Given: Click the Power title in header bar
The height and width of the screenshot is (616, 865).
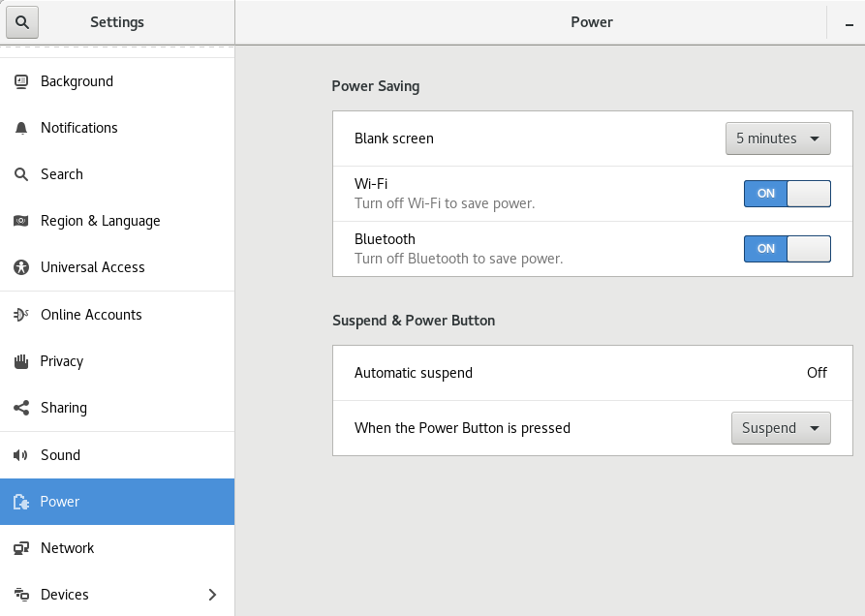Looking at the screenshot, I should [x=592, y=22].
